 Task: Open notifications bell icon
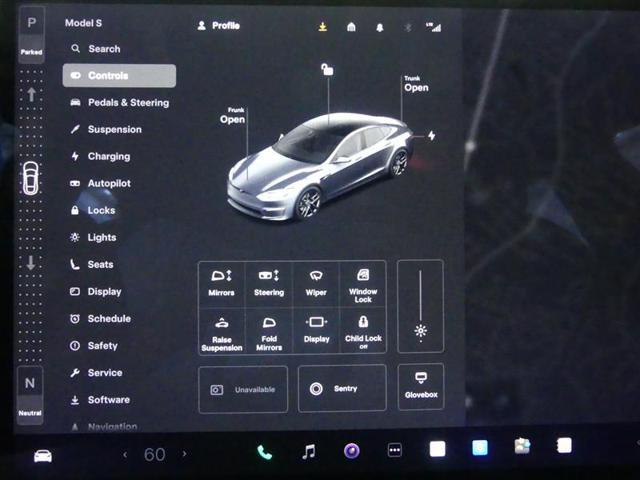click(x=380, y=27)
